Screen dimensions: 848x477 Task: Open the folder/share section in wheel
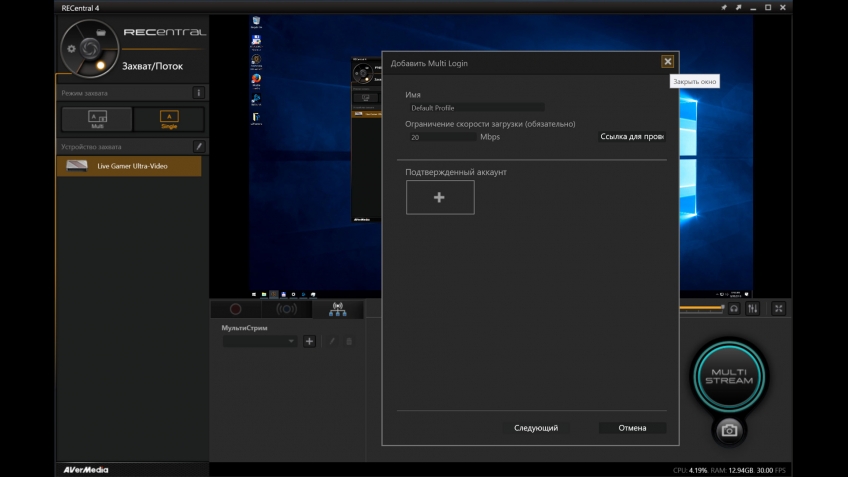pyautogui.click(x=101, y=32)
